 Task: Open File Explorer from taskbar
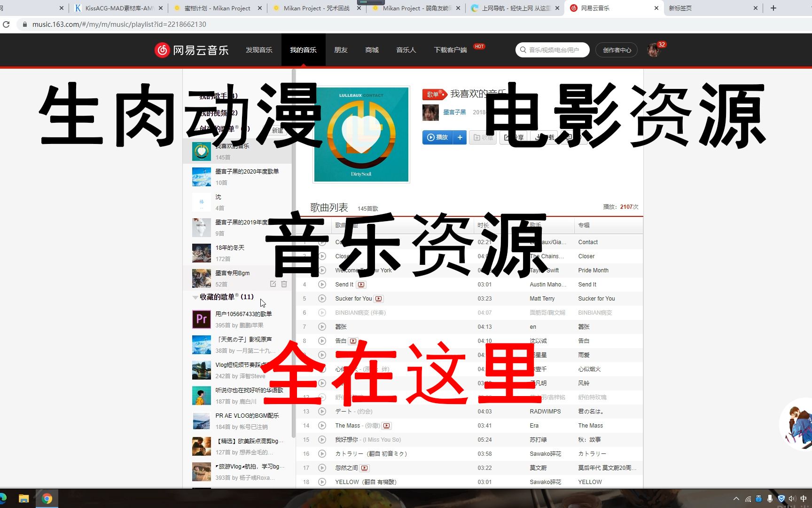click(x=23, y=499)
